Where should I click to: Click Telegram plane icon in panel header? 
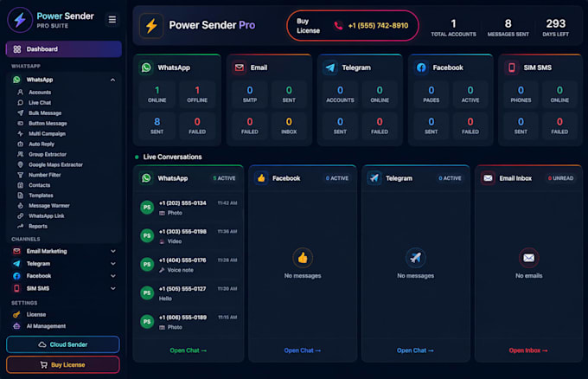(374, 178)
